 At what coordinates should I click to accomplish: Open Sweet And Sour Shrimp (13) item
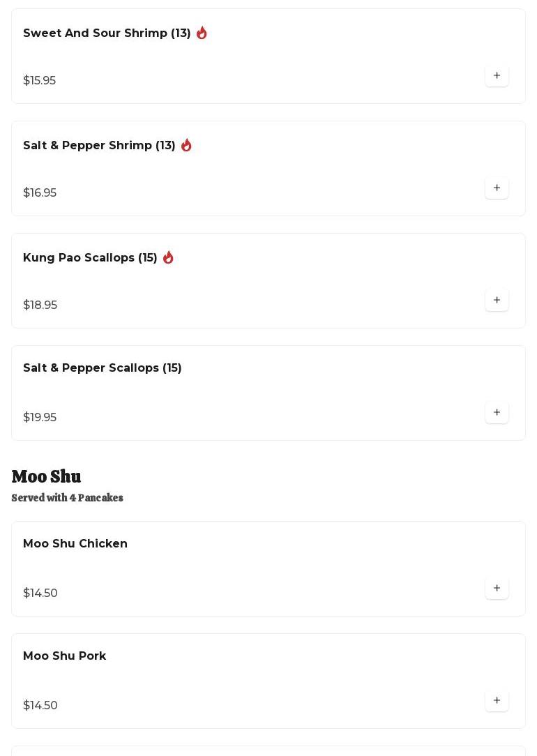(107, 33)
